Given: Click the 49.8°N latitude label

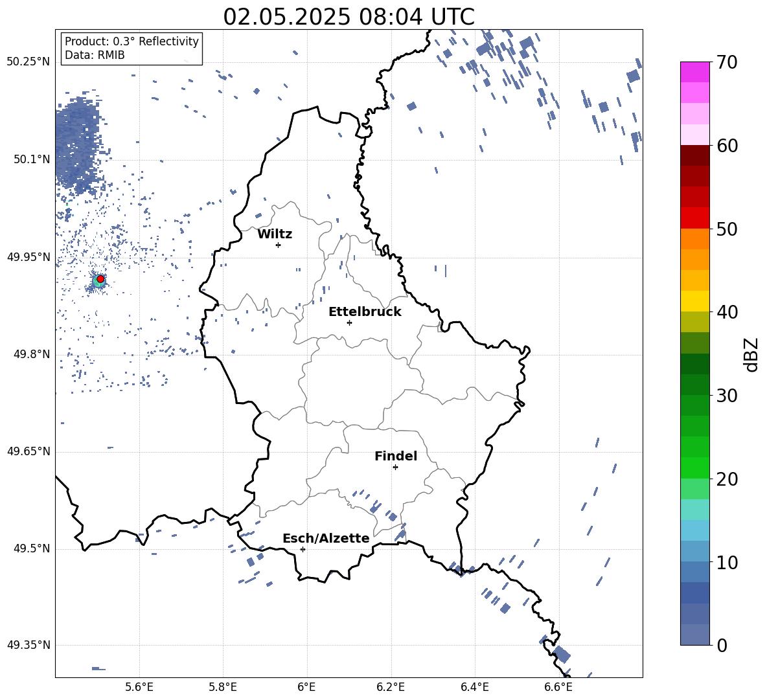Looking at the screenshot, I should [x=32, y=354].
